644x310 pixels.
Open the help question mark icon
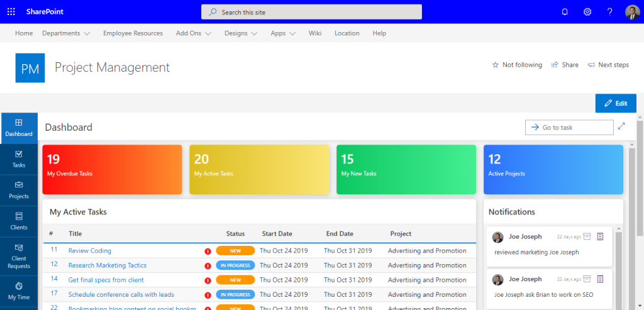(x=610, y=12)
